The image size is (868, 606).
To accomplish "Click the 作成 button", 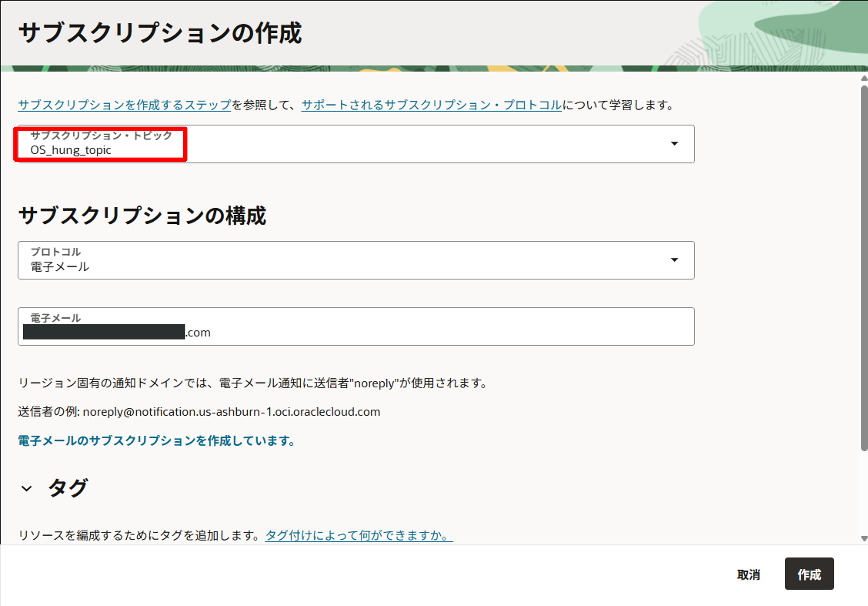I will click(809, 575).
